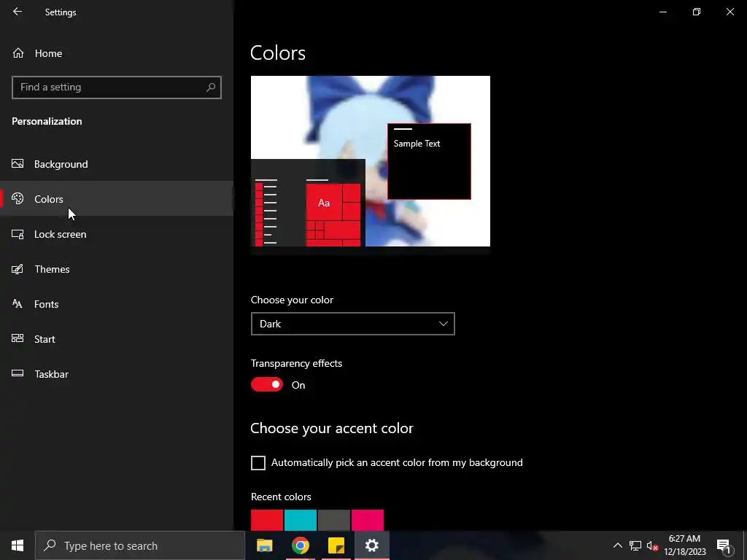Launch Google Chrome from the taskbar
This screenshot has height=560, width=747.
[300, 545]
